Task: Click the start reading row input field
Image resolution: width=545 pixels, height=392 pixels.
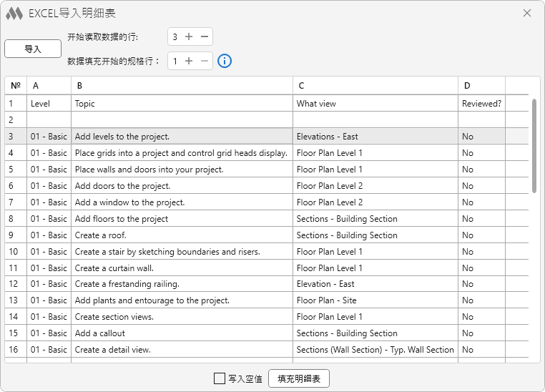Action: [x=175, y=36]
